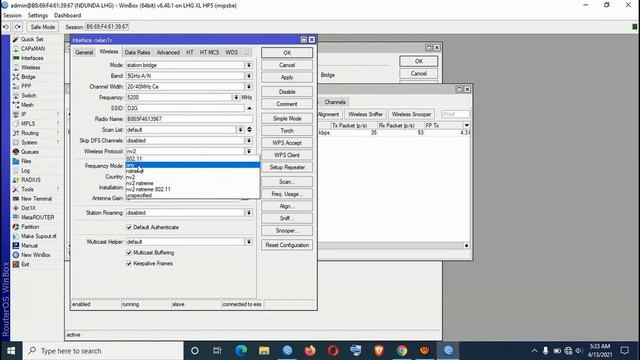This screenshot has height=360, width=640.
Task: Open Mesh sidebar entry
Action: [x=27, y=105]
